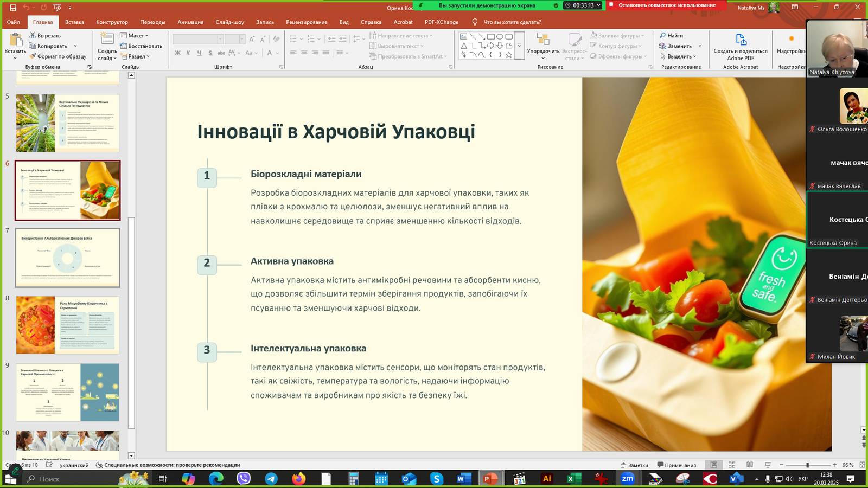
Task: Switch to slide sorter view icon
Action: 732,465
